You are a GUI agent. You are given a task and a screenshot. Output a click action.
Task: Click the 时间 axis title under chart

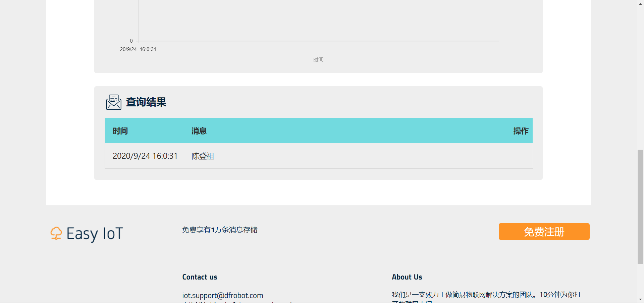coord(318,60)
